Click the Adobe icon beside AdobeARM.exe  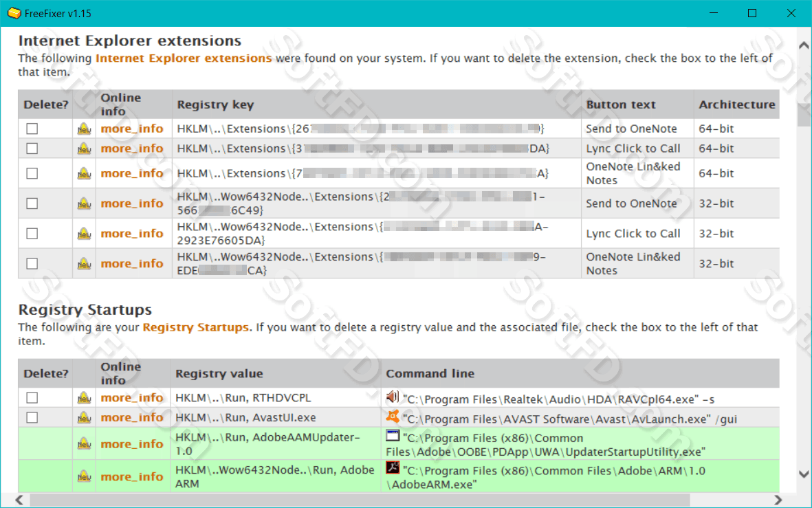click(x=393, y=467)
